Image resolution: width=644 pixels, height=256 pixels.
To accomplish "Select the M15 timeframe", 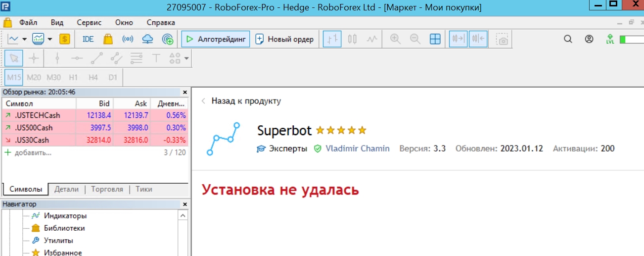I will coord(14,77).
